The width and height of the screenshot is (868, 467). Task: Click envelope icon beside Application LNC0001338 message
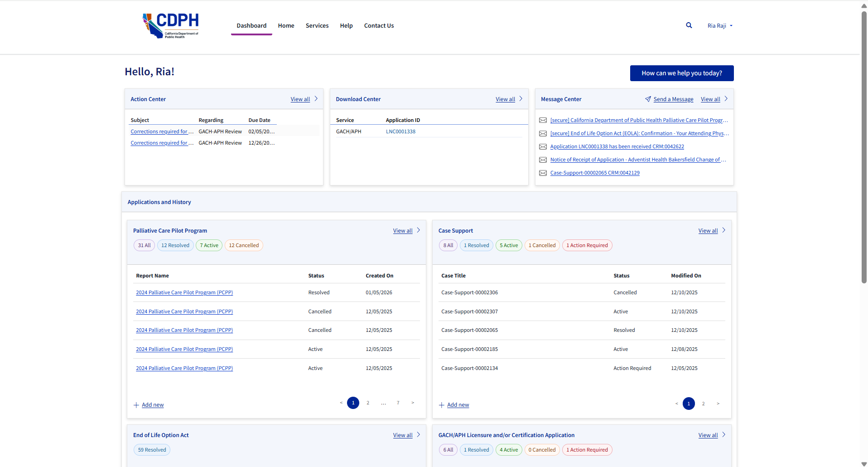click(x=543, y=146)
